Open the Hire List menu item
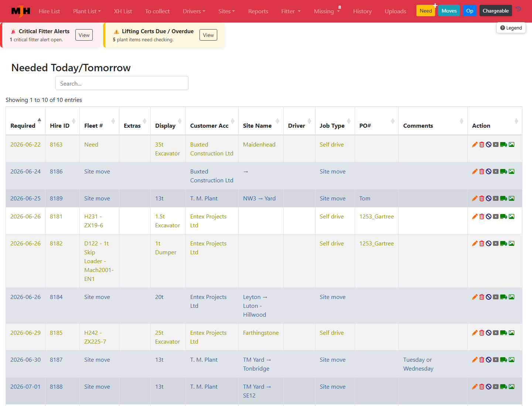Screen dimensions: 532x406 click(49, 11)
